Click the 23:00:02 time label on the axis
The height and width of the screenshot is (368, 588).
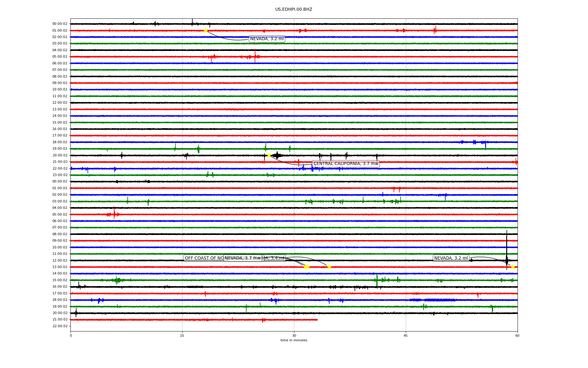pos(60,175)
